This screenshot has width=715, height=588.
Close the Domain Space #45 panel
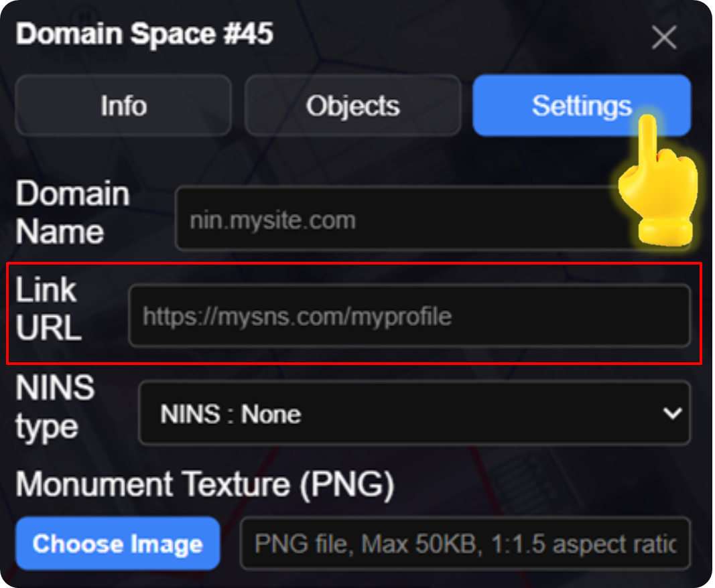click(x=664, y=38)
